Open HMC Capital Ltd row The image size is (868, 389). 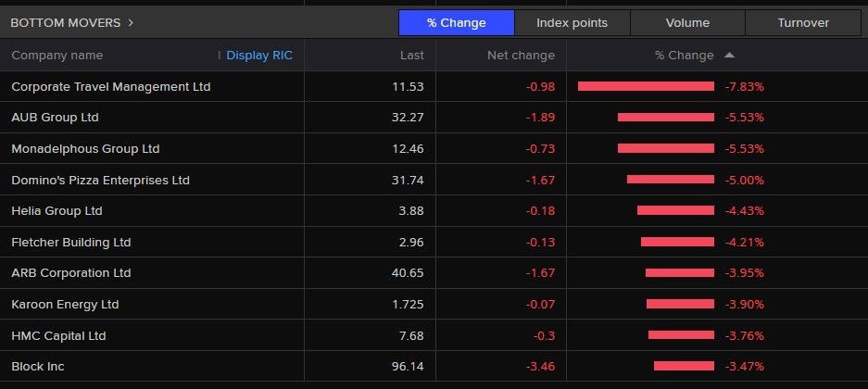(x=58, y=335)
